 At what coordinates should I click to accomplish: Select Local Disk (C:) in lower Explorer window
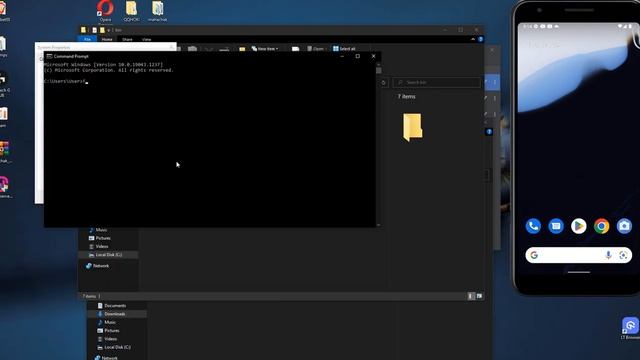(x=114, y=347)
